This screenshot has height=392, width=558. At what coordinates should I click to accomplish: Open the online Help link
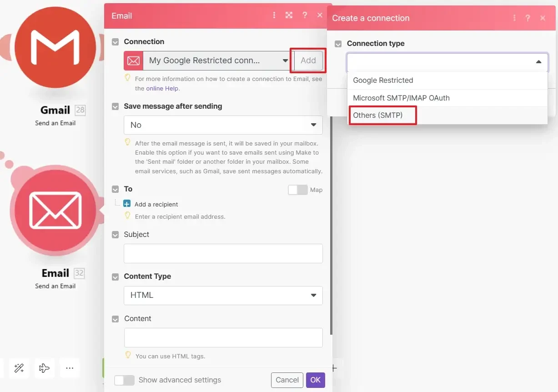162,88
